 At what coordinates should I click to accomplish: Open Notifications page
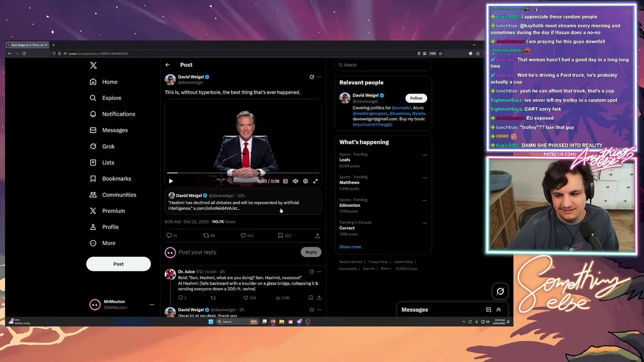coord(112,114)
